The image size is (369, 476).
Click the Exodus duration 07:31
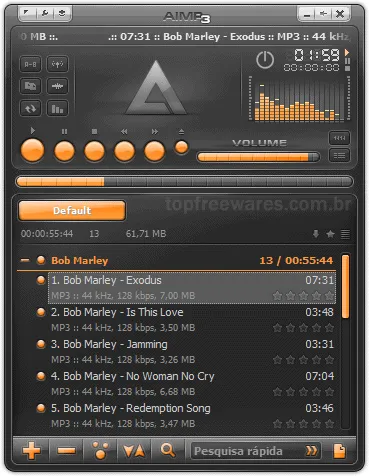(319, 280)
